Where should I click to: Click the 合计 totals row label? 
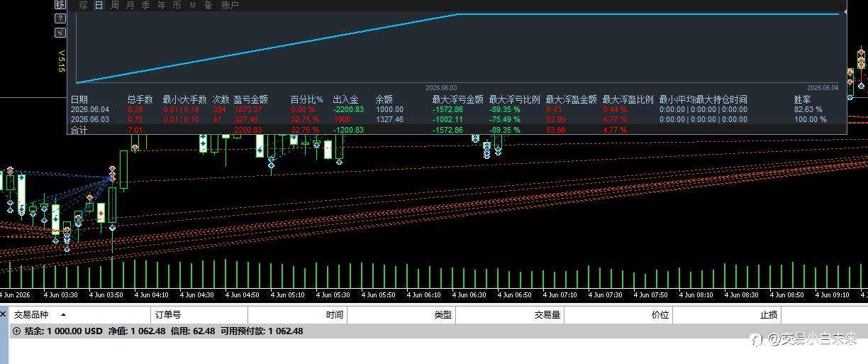coord(79,130)
